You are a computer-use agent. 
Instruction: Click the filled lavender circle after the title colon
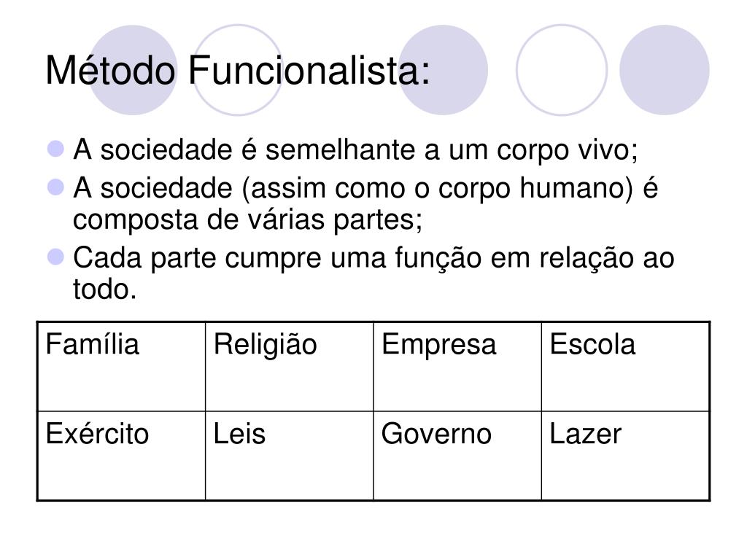pos(443,70)
